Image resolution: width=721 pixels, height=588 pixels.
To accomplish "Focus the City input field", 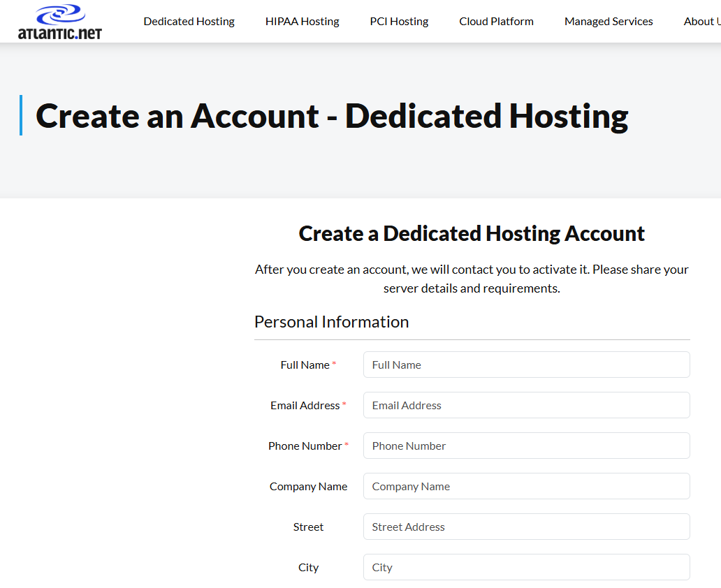I will tap(527, 567).
